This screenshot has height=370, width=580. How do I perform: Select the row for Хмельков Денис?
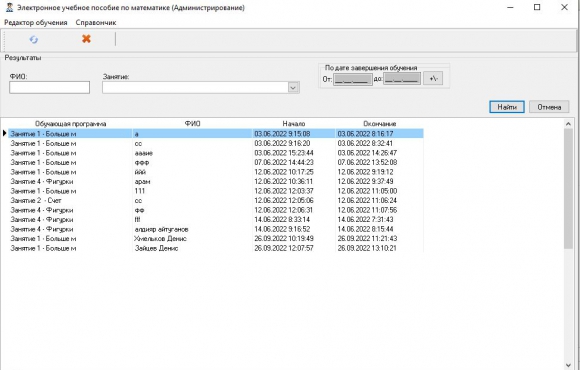click(x=216, y=239)
